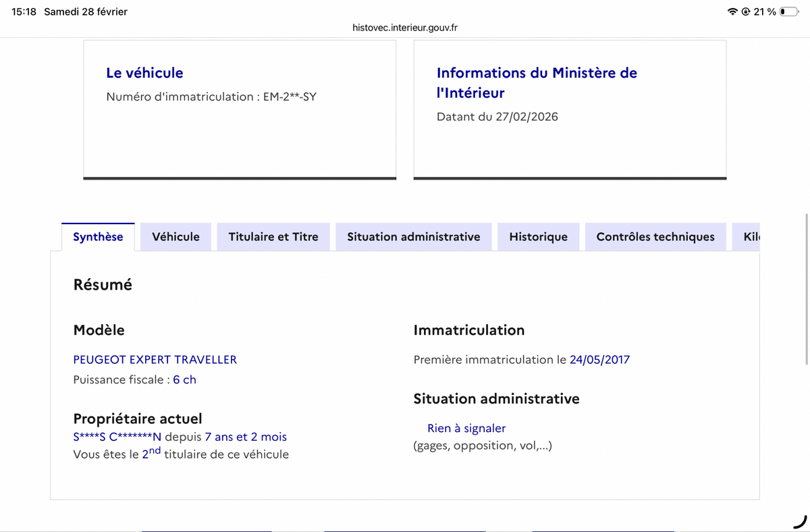Tap the Wi-Fi status icon
Screen dimensions: 810x532
click(732, 12)
